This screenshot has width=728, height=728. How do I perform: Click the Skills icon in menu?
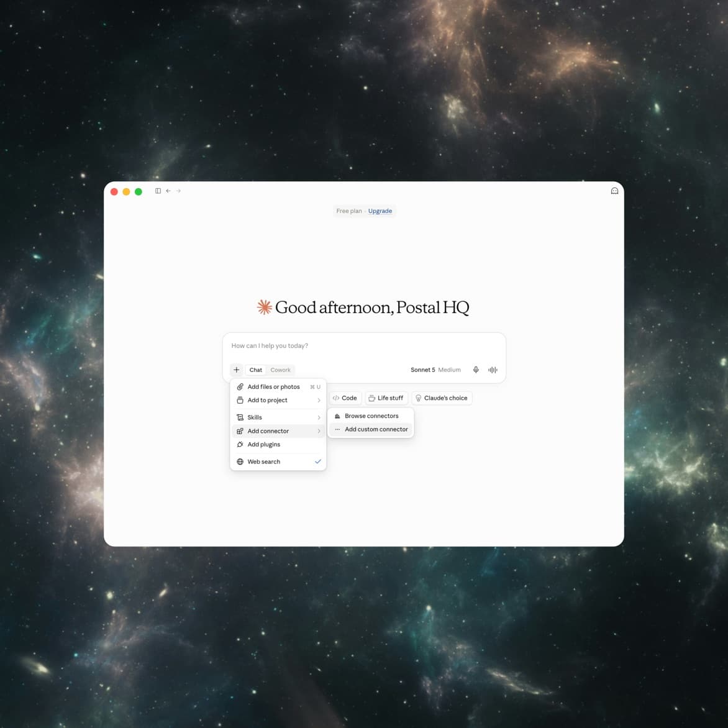tap(240, 417)
